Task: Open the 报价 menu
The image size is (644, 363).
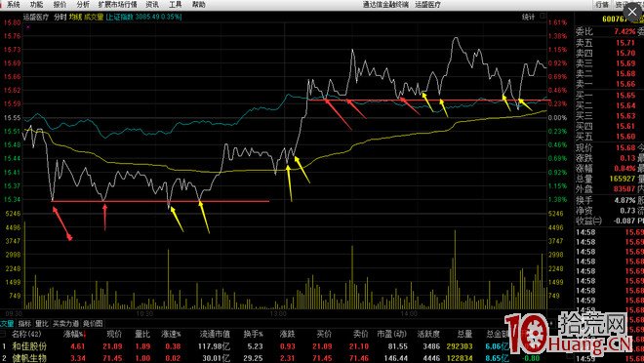Action: (x=60, y=5)
